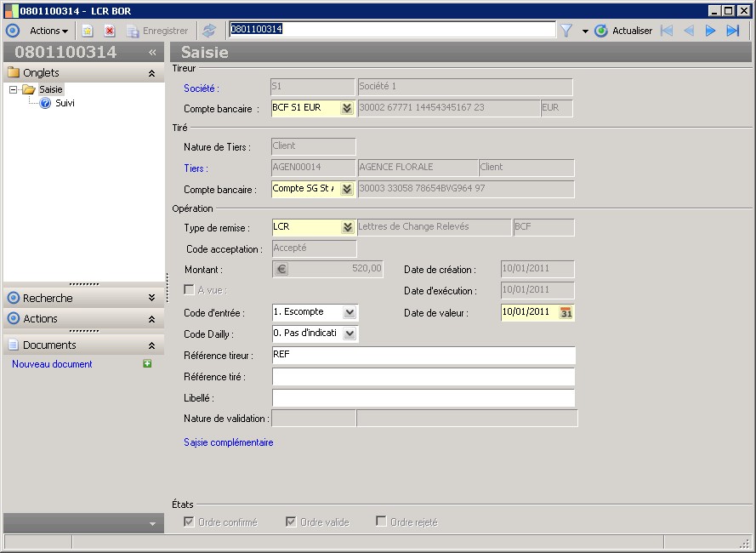The image size is (756, 553).
Task: Open the Tireur Compte bancaire dropdown
Action: 347,109
